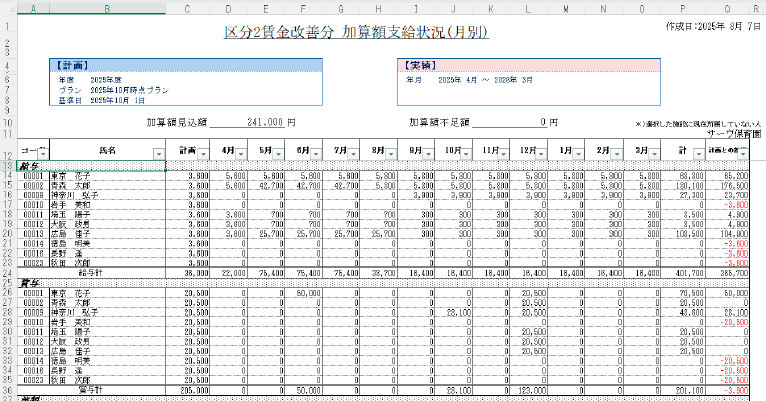
Task: Click the 賞与計 subtotal label
Action: [90, 390]
